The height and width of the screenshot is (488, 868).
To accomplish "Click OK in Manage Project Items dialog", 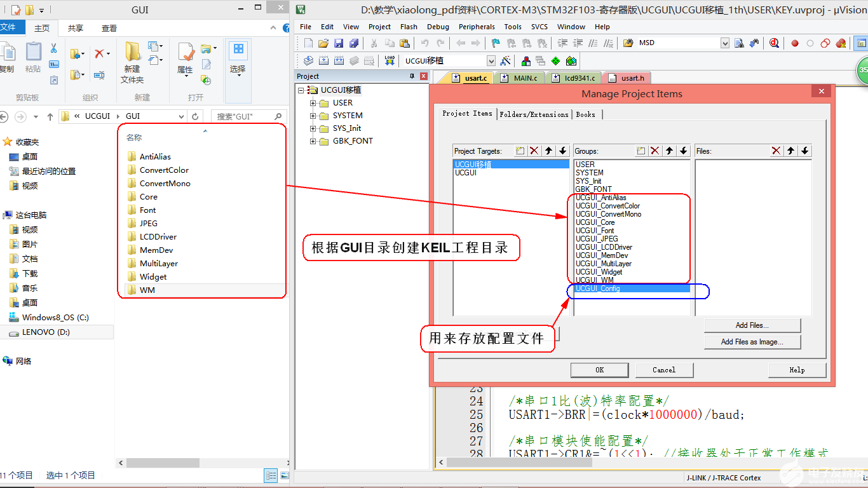I will (599, 370).
